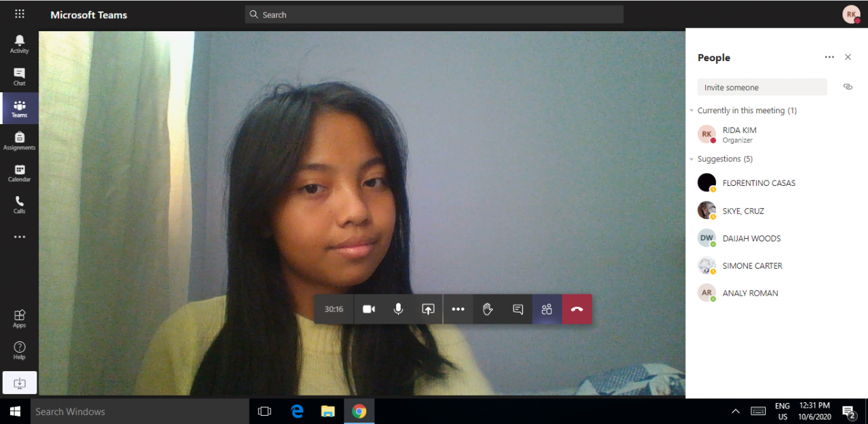The width and height of the screenshot is (868, 424).
Task: Switch to the Calendar tab
Action: 19,173
